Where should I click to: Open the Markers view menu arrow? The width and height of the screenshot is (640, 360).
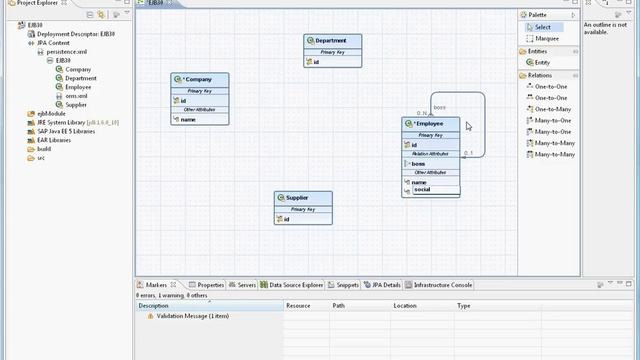pyautogui.click(x=611, y=283)
